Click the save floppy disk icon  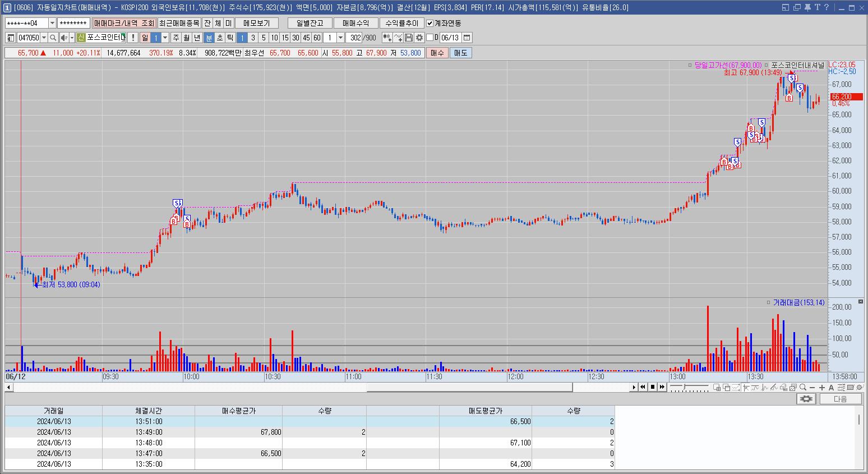point(408,38)
